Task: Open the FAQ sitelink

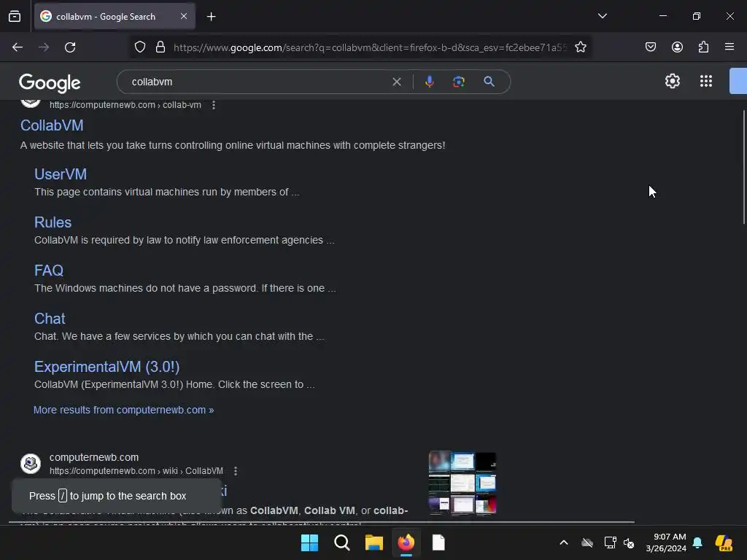Action: click(x=49, y=271)
